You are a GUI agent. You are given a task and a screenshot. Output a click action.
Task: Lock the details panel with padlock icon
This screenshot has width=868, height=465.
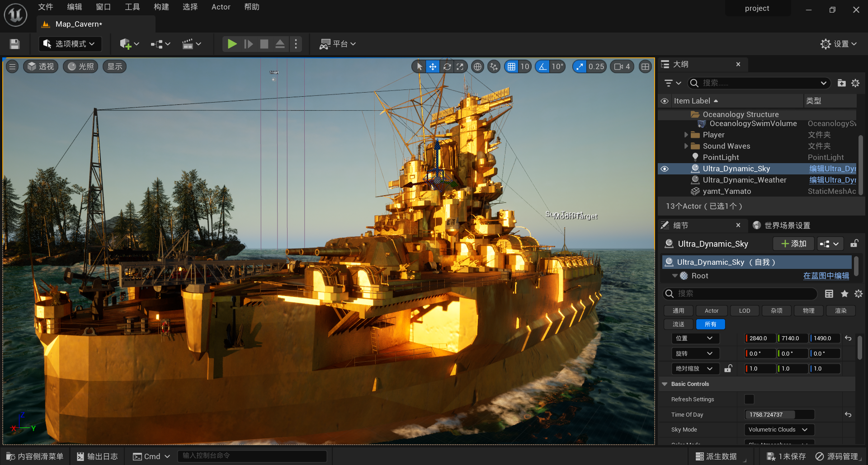(x=854, y=244)
